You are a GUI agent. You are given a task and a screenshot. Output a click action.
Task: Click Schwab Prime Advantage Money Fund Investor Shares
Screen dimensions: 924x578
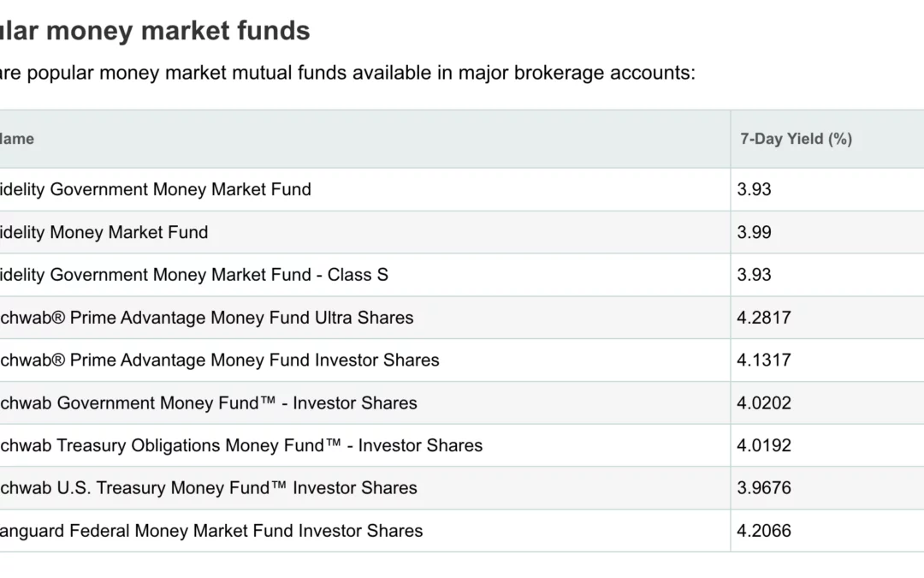pos(219,360)
